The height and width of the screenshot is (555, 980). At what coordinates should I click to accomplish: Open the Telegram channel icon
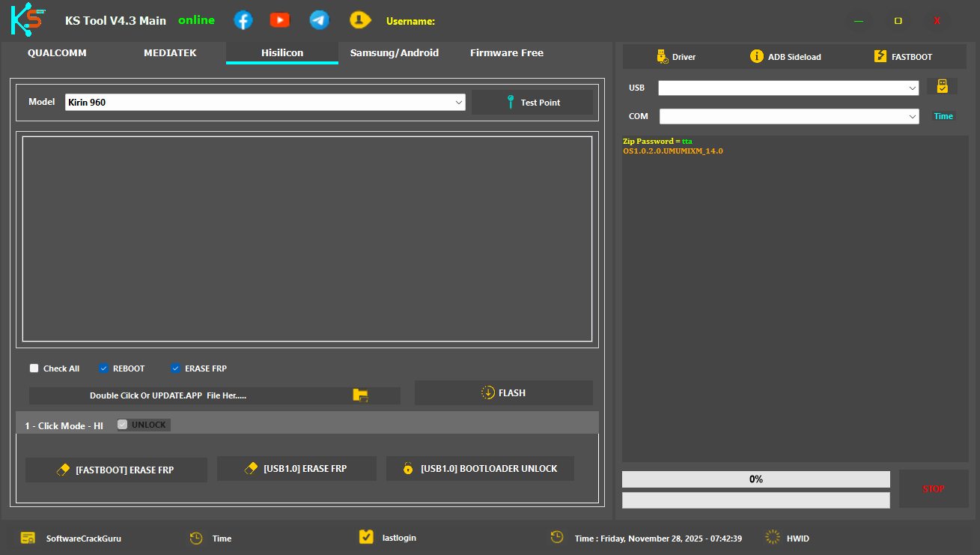tap(319, 19)
